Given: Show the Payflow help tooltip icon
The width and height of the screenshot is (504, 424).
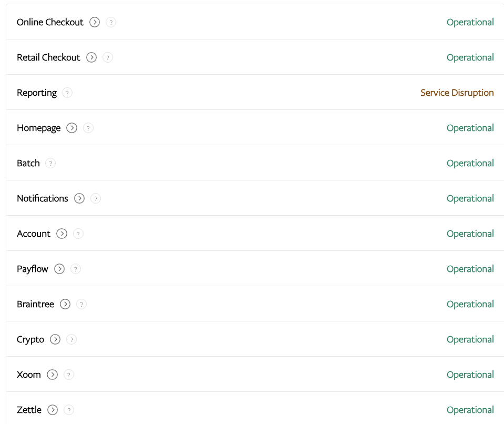Looking at the screenshot, I should tap(76, 269).
